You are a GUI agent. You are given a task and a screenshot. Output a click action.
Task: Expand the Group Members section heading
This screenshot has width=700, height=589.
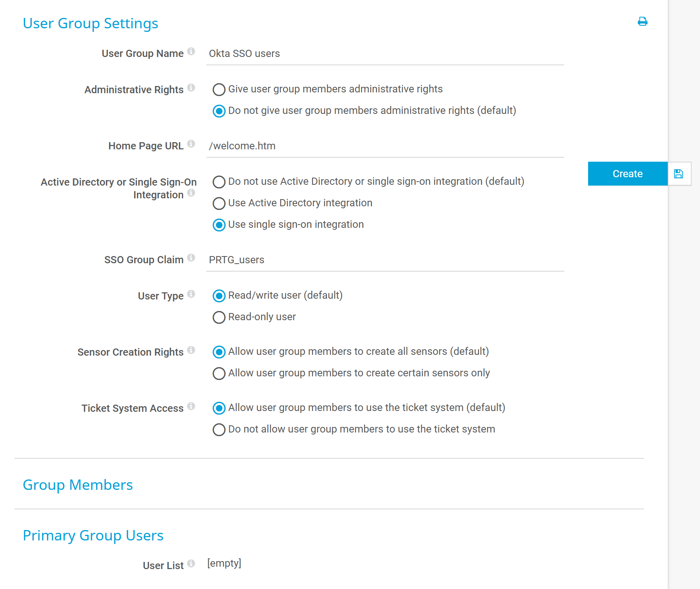point(78,485)
